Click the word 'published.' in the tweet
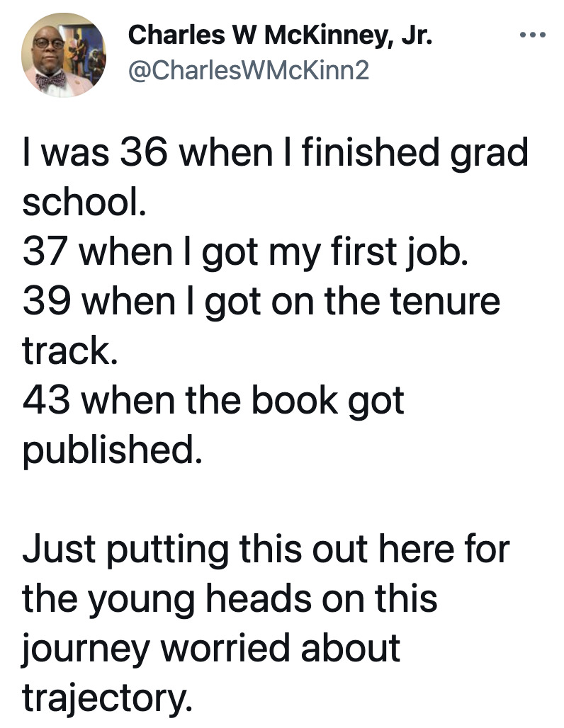This screenshot has width=564, height=728. (x=113, y=450)
